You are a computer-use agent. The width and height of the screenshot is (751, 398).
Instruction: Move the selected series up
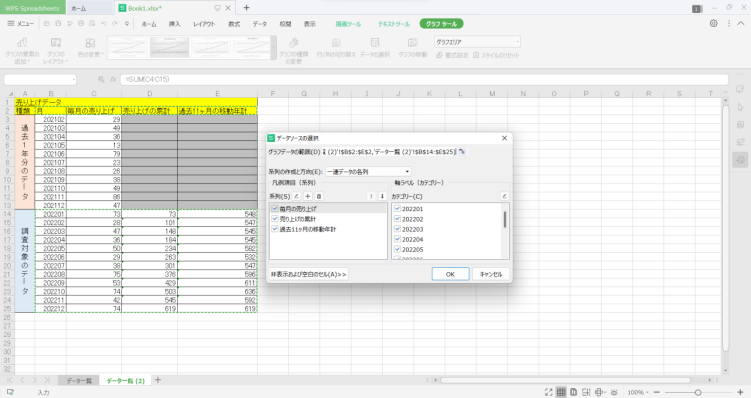coord(371,196)
